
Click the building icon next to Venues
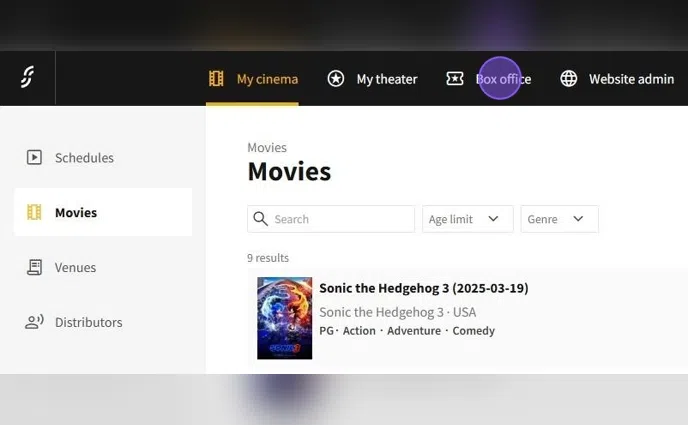coord(35,267)
